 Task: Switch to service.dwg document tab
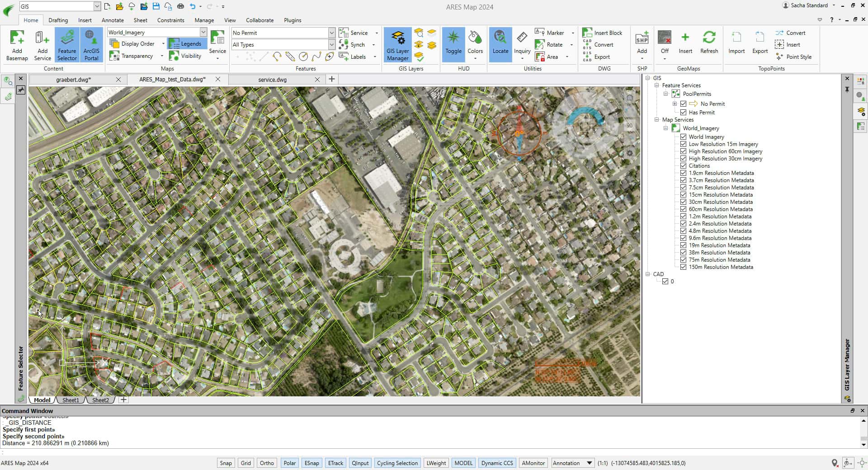coord(272,79)
